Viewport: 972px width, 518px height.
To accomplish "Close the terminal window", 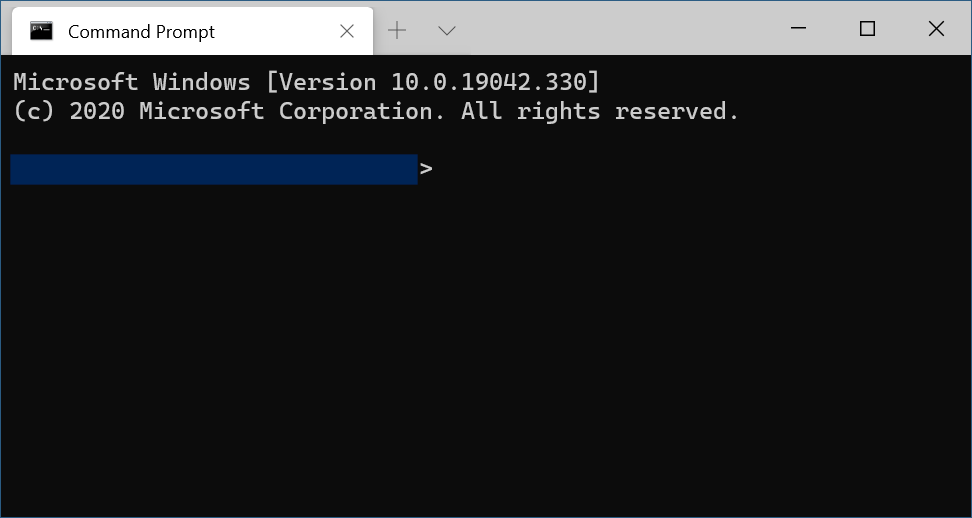I will [936, 29].
